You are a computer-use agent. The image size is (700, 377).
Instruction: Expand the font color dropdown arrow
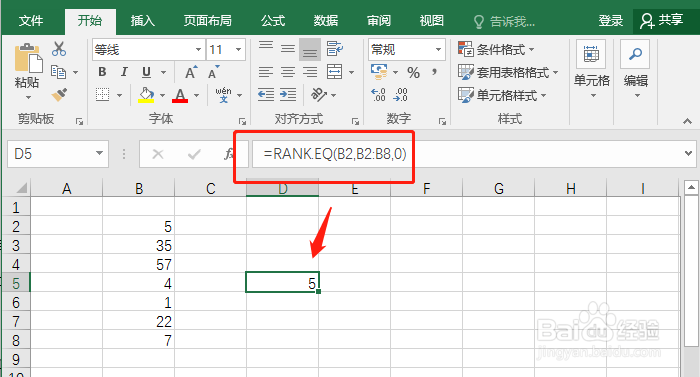point(196,95)
